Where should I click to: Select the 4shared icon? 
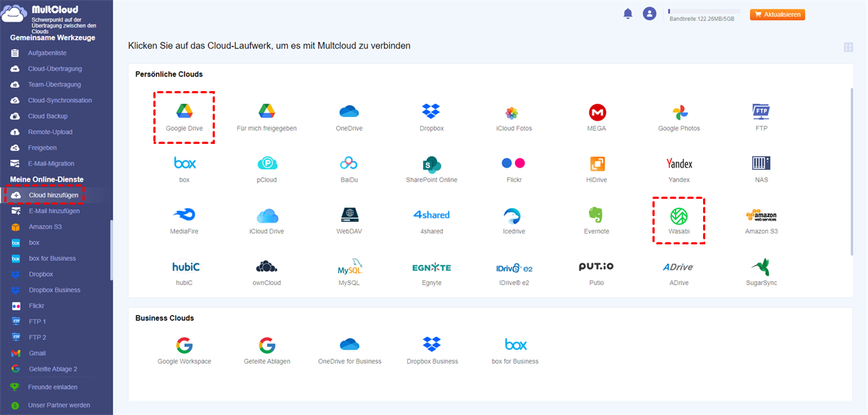[432, 215]
